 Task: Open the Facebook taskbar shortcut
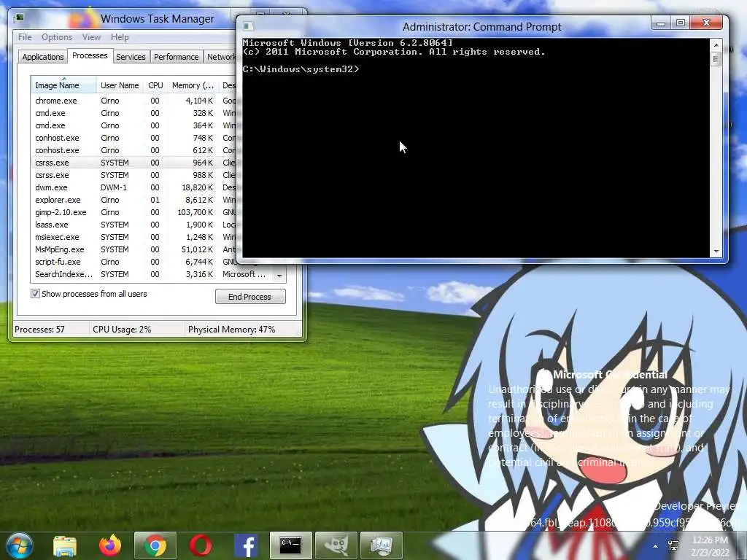pos(247,545)
